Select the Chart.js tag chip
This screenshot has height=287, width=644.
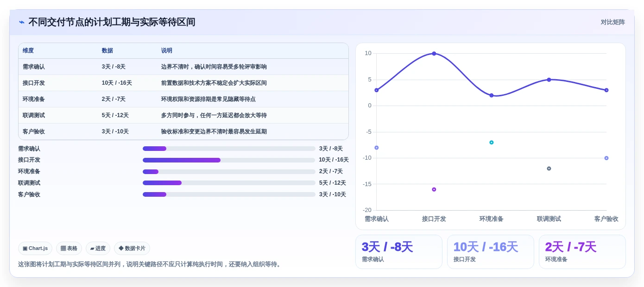click(x=35, y=248)
